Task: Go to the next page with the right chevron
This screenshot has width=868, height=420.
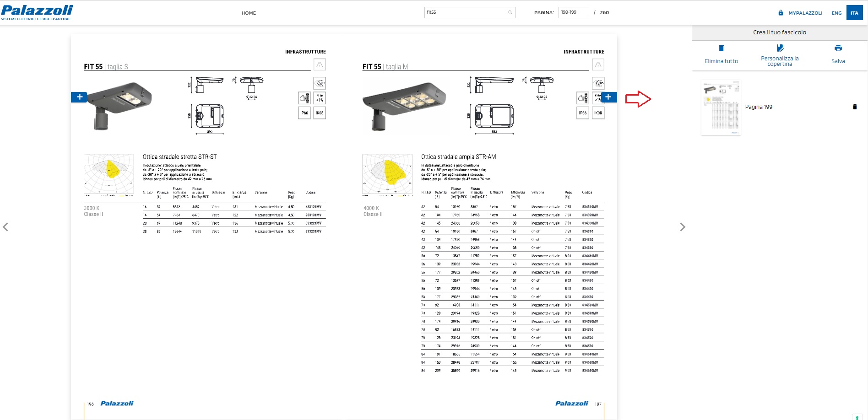Action: (683, 227)
